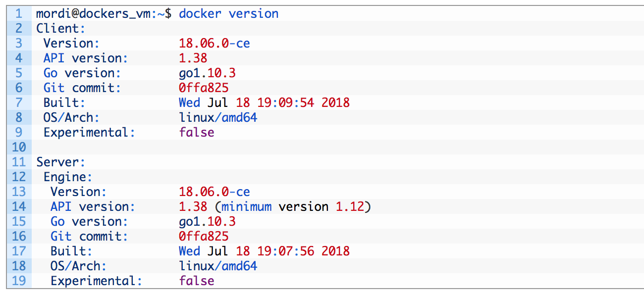Click line number 10 beside the blank line
644x297 pixels.
(18, 147)
